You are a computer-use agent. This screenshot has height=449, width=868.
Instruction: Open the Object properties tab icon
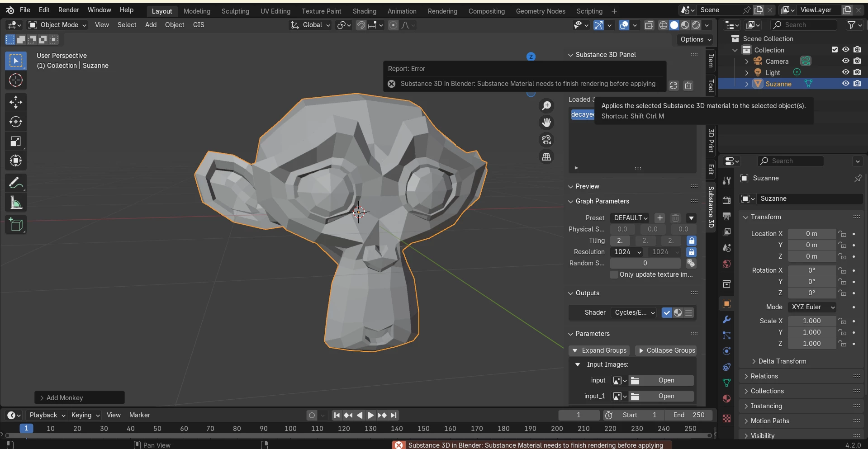click(726, 303)
